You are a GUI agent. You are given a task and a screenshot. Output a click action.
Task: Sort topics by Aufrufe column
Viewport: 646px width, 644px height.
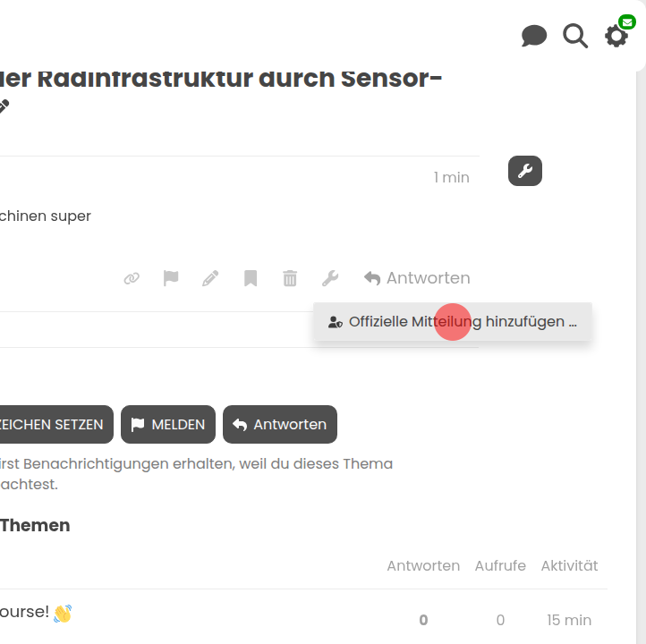500,566
